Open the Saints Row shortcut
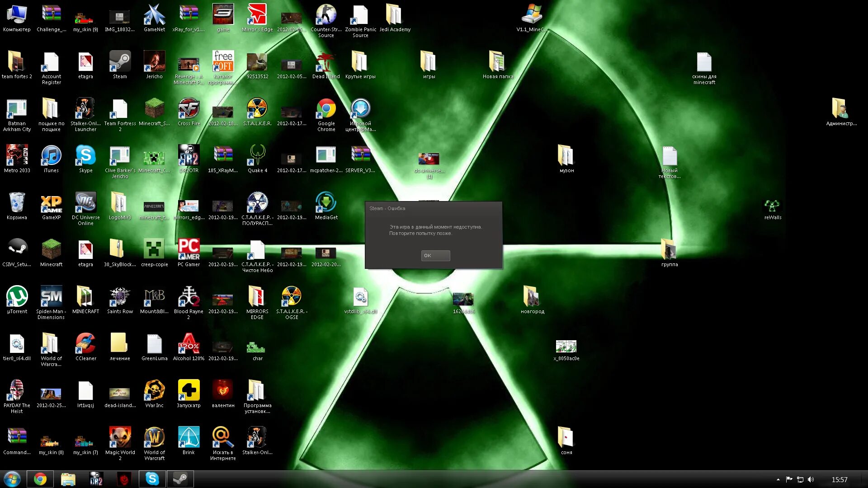 120,296
